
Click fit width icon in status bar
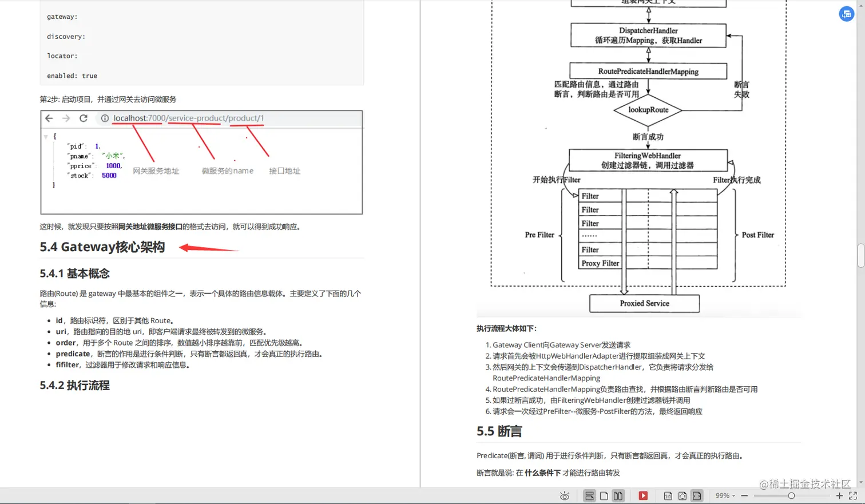pyautogui.click(x=697, y=496)
